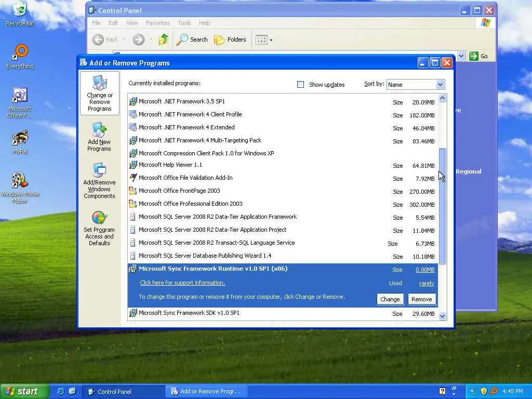Click icon of .NET Framework 4 Client Profile

click(133, 115)
